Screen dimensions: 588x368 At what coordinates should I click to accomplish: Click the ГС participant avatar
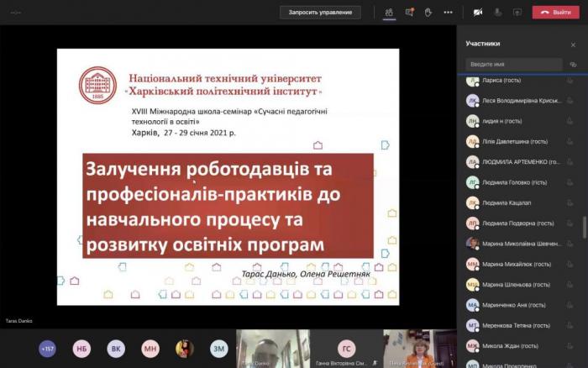point(346,349)
